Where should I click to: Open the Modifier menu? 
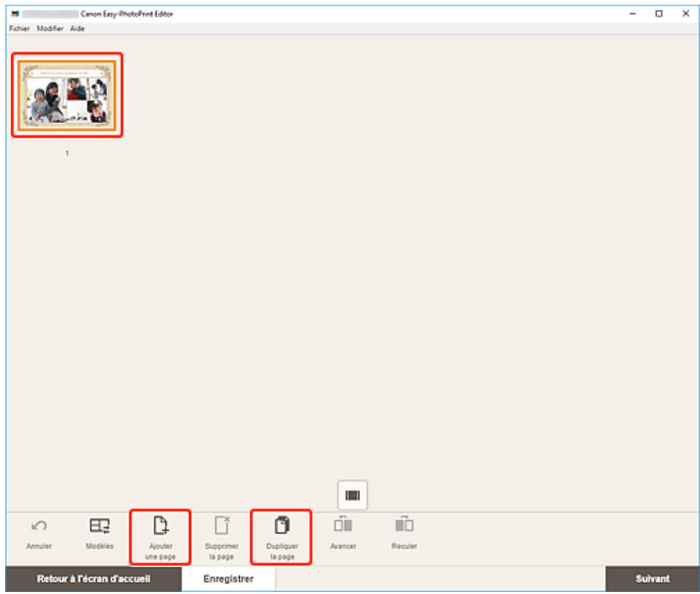(50, 29)
